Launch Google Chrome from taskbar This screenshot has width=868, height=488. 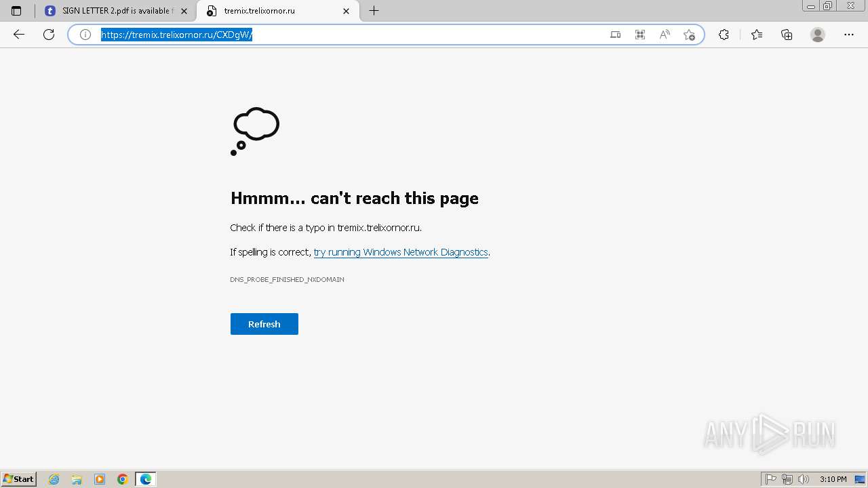tap(123, 479)
